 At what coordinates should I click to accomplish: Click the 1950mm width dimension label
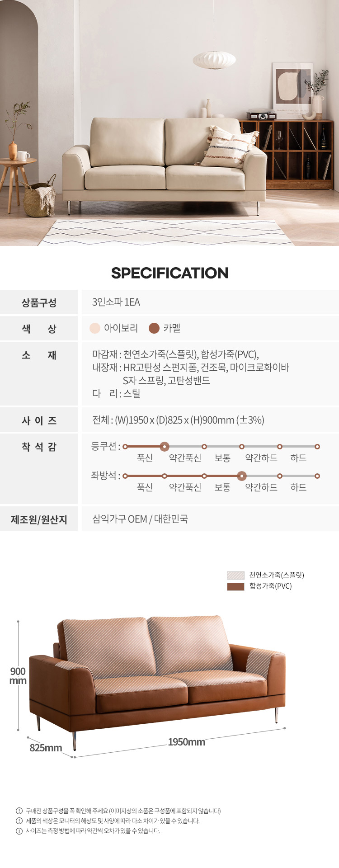click(186, 742)
